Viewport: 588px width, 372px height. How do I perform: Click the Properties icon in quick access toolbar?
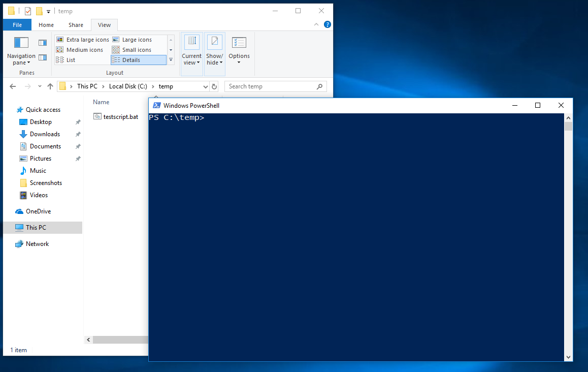pyautogui.click(x=28, y=11)
